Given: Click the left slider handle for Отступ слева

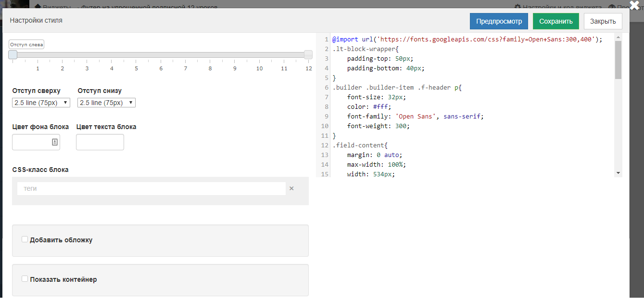Looking at the screenshot, I should (13, 55).
